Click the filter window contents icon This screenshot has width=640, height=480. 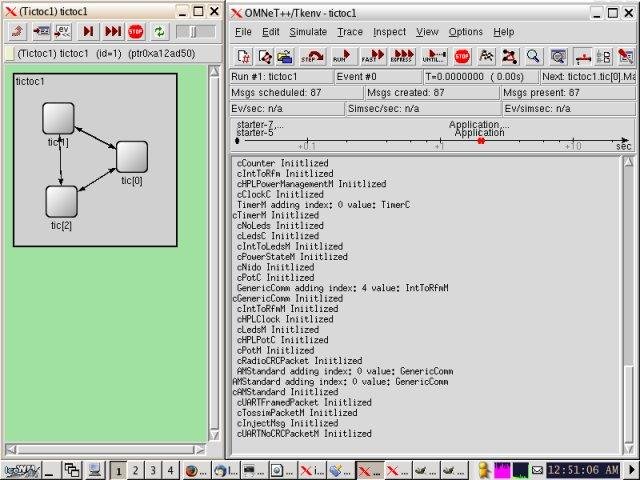coord(558,56)
